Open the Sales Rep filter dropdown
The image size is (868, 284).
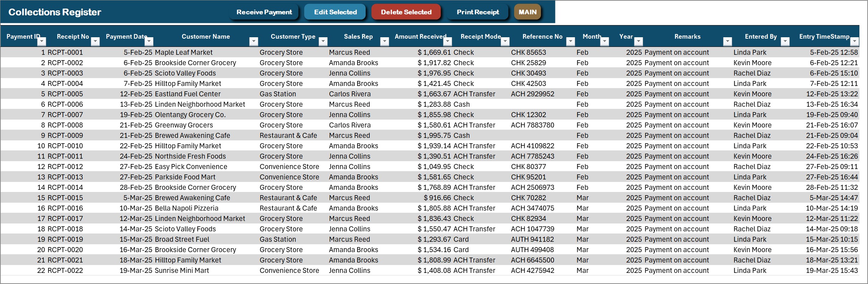pos(384,42)
